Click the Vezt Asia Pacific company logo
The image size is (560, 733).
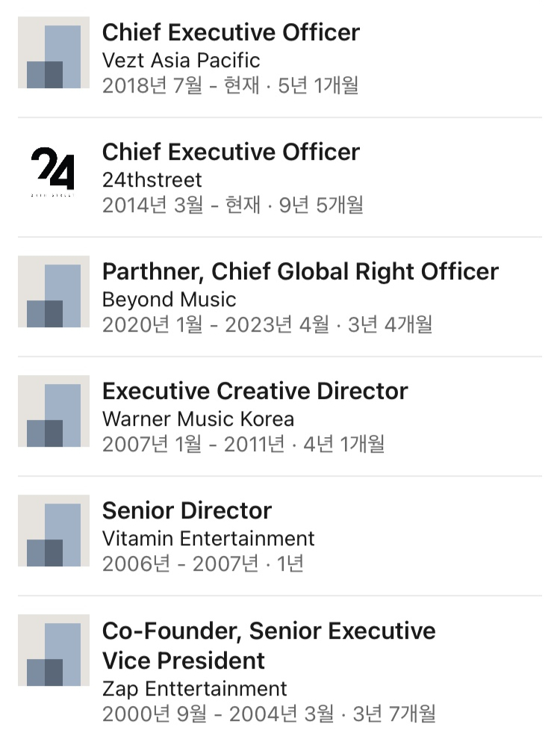54,52
